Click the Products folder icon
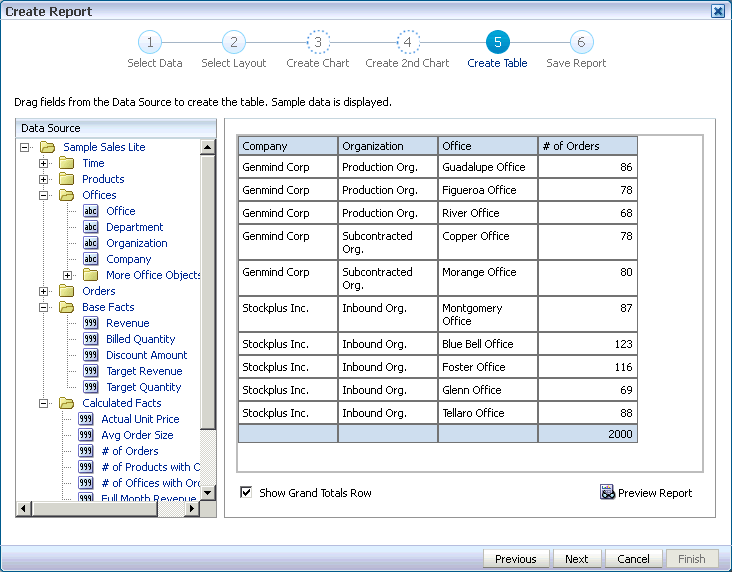The width and height of the screenshot is (732, 572). tap(67, 179)
